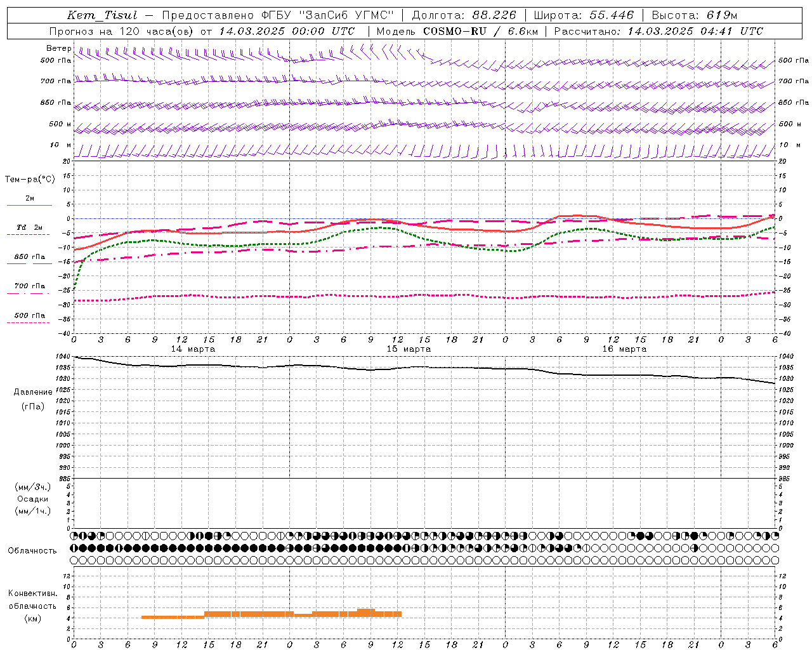Click the Высота: 619м elevation text
This screenshot has height=650, width=812.
tap(694, 15)
